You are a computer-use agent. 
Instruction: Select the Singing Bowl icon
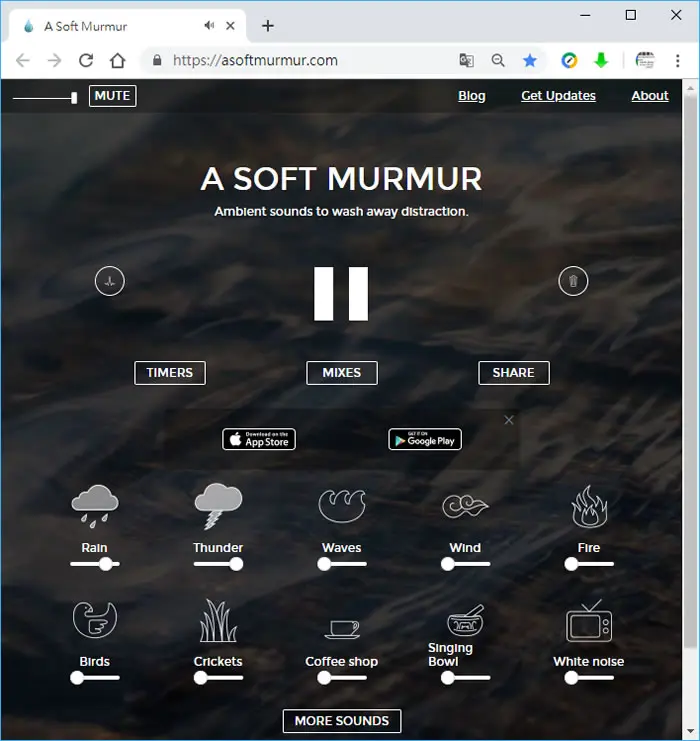tap(465, 620)
